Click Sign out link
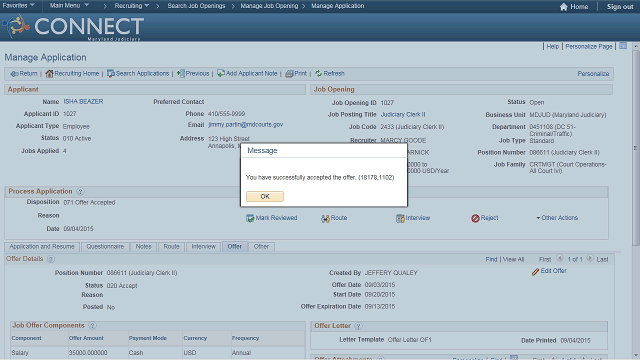The height and width of the screenshot is (360, 640). [620, 7]
